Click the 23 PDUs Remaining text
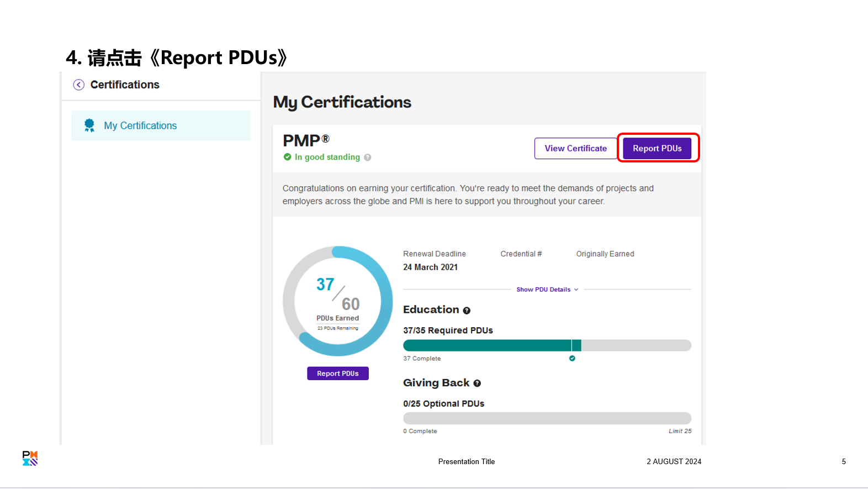This screenshot has width=868, height=489. coord(338,328)
